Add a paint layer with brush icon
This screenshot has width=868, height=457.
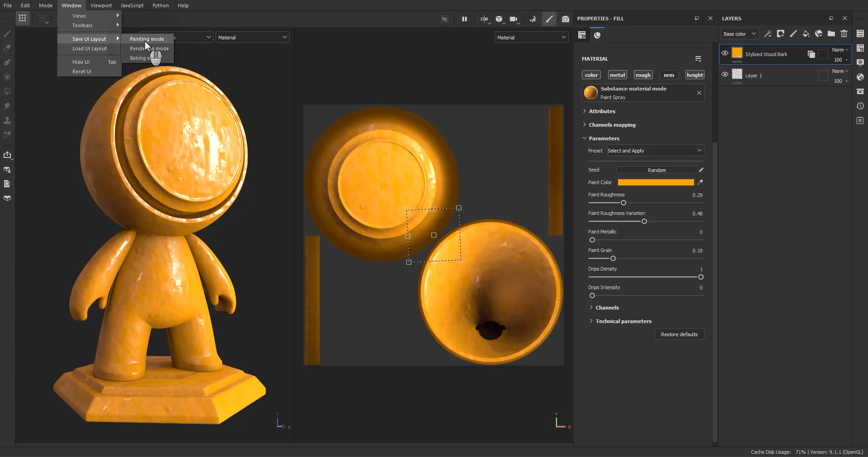click(x=793, y=33)
